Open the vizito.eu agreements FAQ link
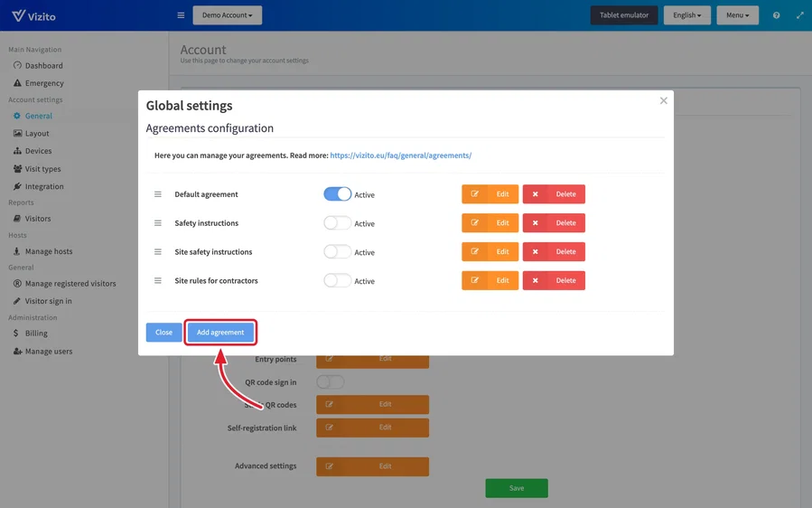This screenshot has height=508, width=812. click(400, 155)
